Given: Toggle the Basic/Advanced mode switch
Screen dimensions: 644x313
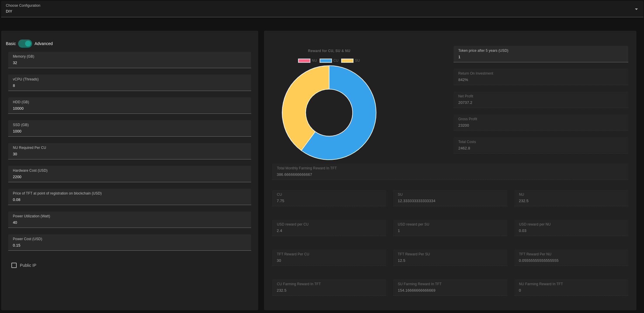Looking at the screenshot, I should tap(25, 44).
